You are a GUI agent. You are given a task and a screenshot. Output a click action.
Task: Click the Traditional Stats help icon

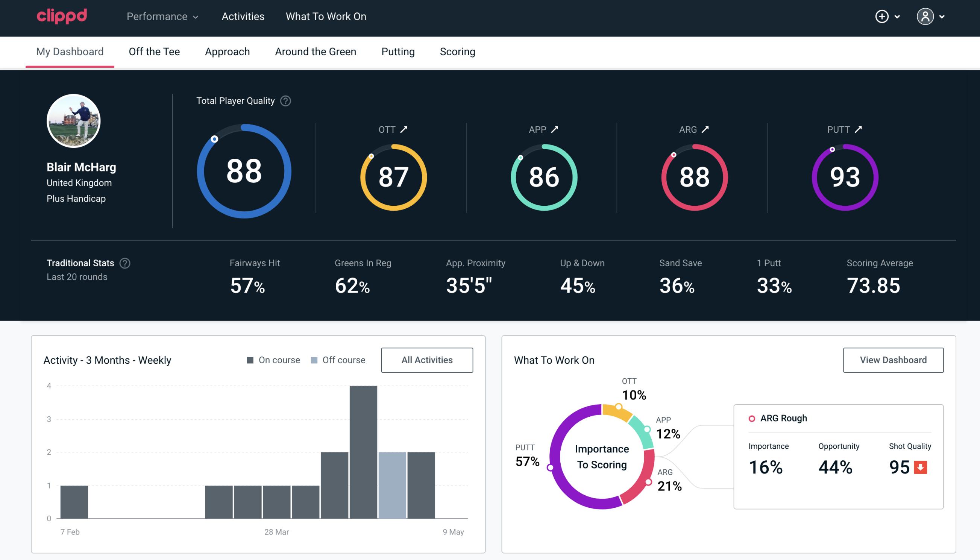point(126,263)
